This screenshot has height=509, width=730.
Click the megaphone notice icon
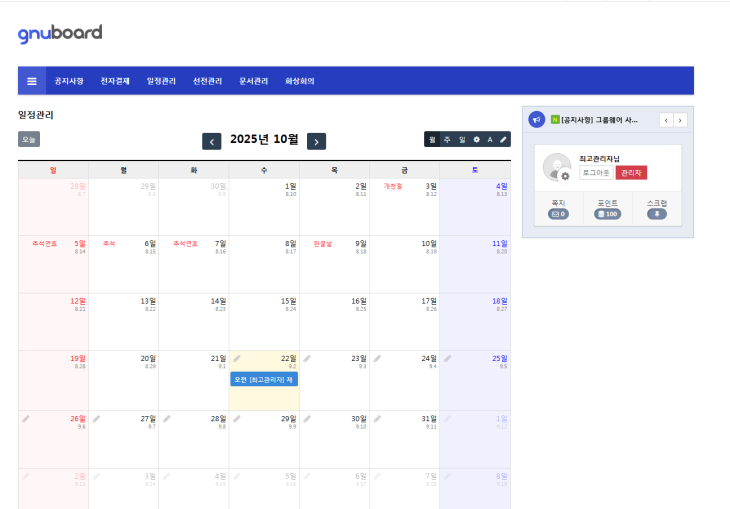click(537, 120)
